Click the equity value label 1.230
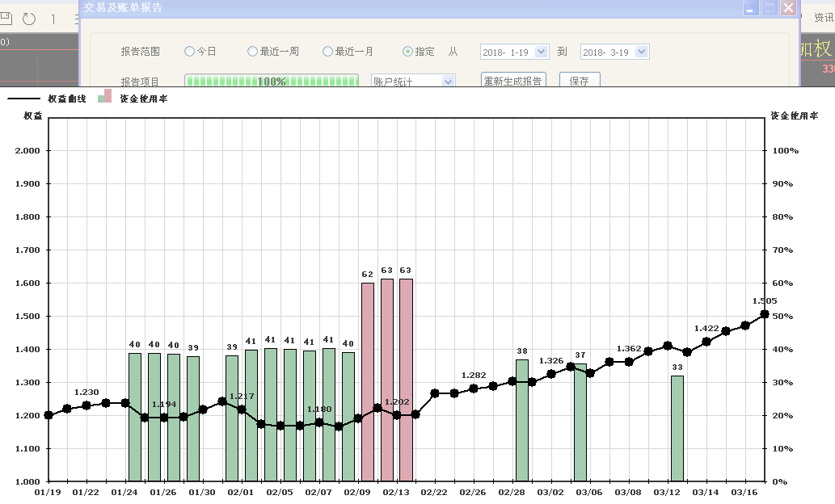This screenshot has height=504, width=835. click(x=86, y=393)
